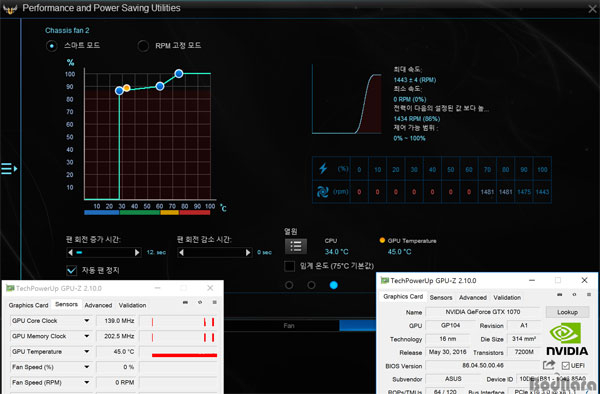This screenshot has height=394, width=600.
Task: Switch to the Advanced tab in right GPU-Z
Action: coord(473,297)
